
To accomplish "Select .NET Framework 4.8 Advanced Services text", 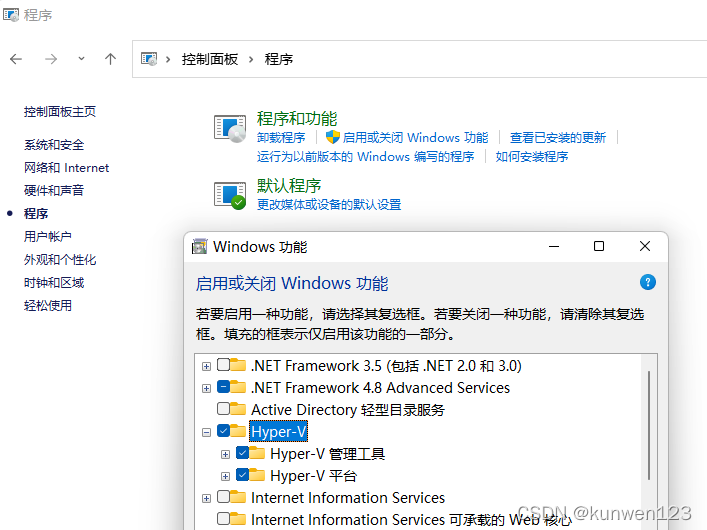I will pyautogui.click(x=381, y=387).
